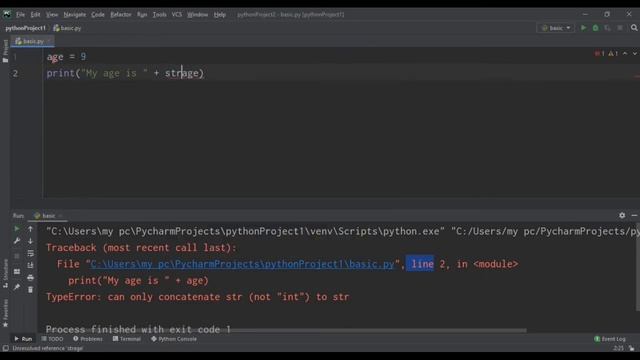Screen dimensions: 640x360
Task: Open the TODO tool window
Action: [x=52, y=339]
